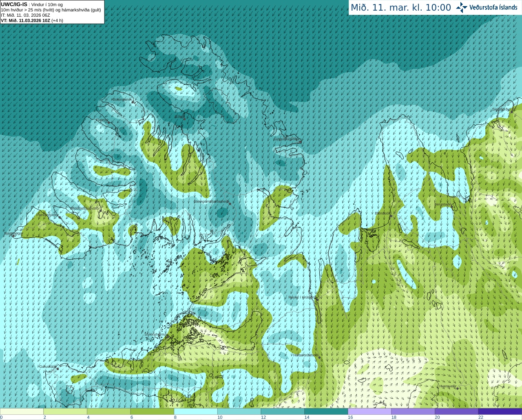522x420 pixels.
Task: Click the VT: Mið. 11.03.2026 10Z (+4 h) line
Action: click(32, 20)
